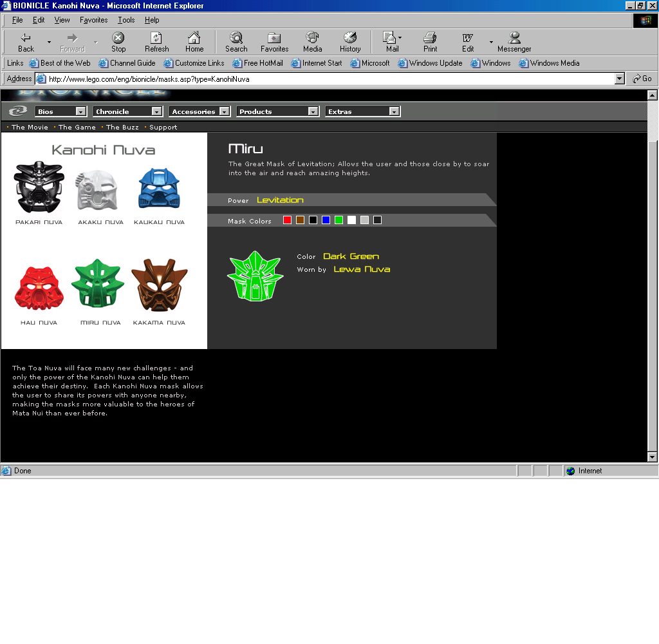
Task: Open the Mail toolbar button
Action: tap(391, 42)
